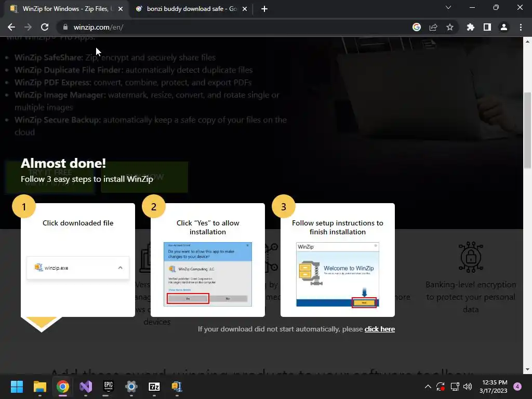Click the Welcome to WinZip setup image
Viewport: 532px width, 399px height.
tap(338, 275)
